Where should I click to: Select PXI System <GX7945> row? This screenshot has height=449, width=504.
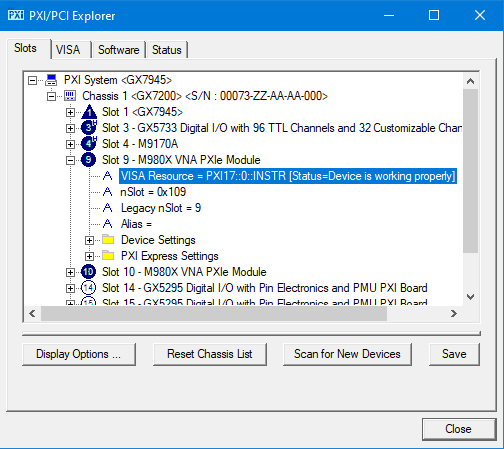[x=118, y=80]
